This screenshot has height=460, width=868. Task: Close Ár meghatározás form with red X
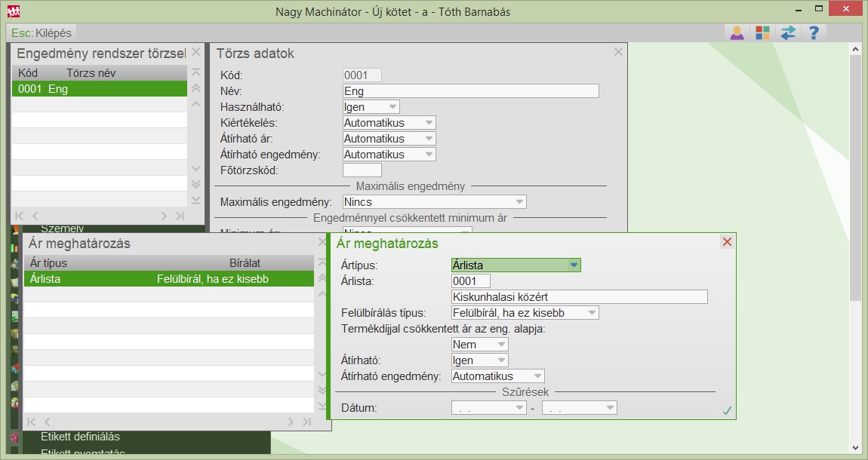tap(727, 241)
